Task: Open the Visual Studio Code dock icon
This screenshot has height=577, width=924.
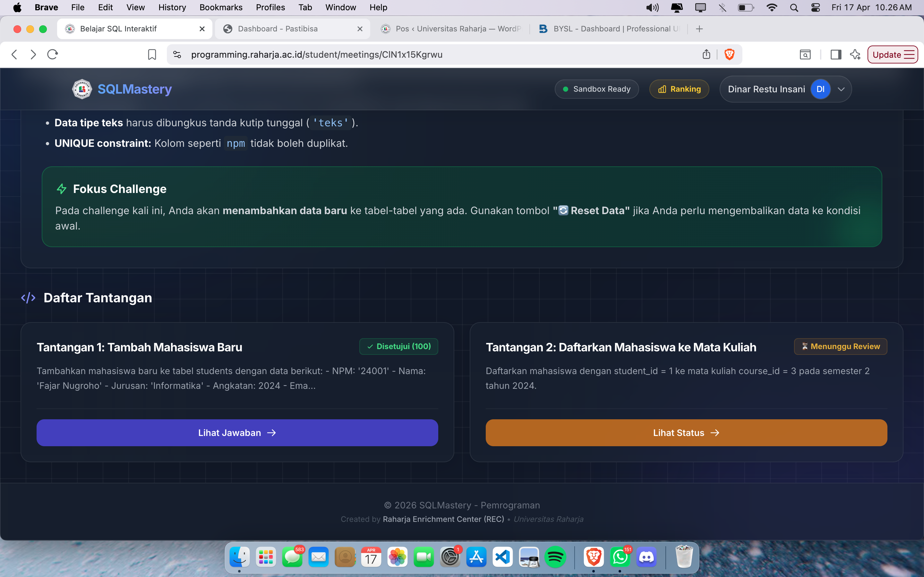Action: pos(502,557)
